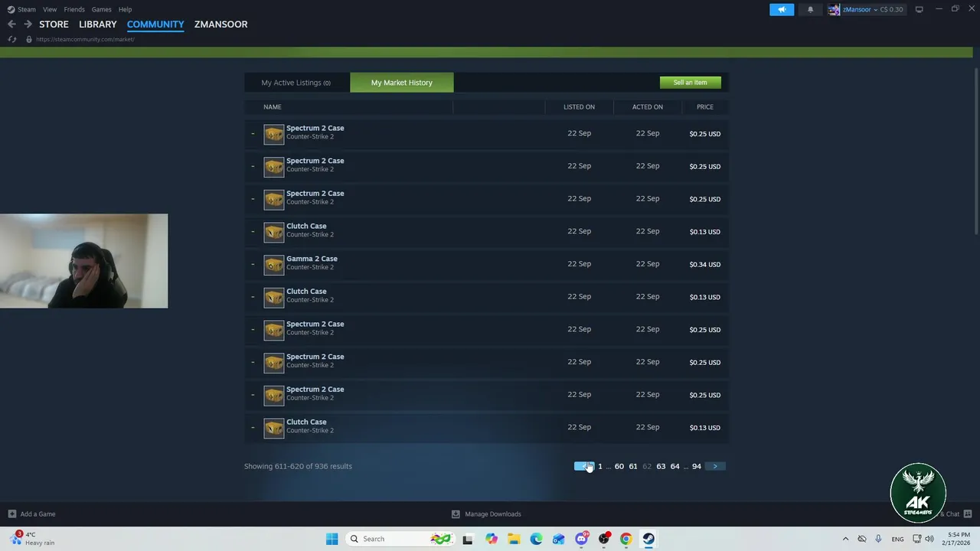Screen dimensions: 980x551
Task: Open Friends & Chat icon at bottom right
Action: tap(968, 514)
